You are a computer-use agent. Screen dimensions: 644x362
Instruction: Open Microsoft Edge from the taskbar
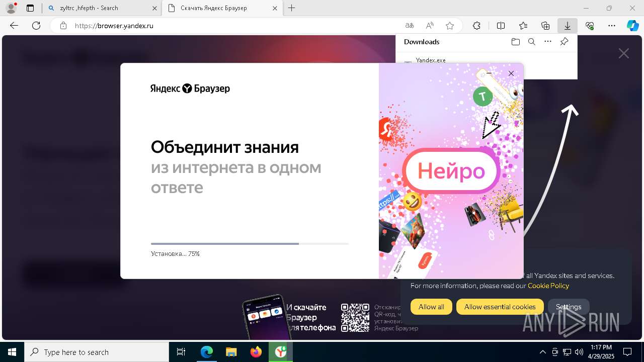pos(206,352)
